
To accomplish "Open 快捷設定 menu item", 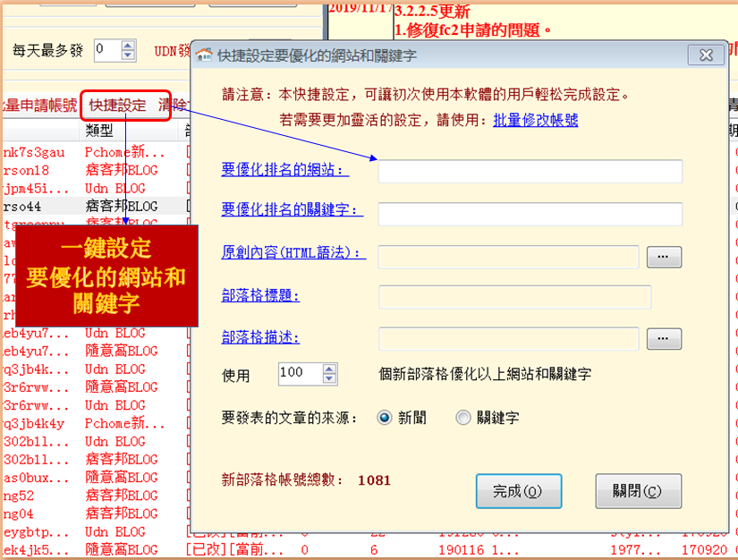I will [x=117, y=105].
